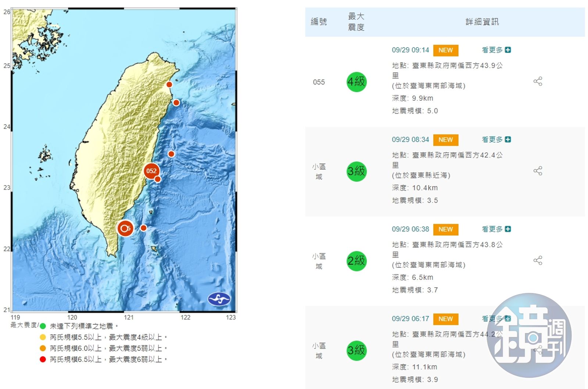Screen dimensions: 588x389
Task: Click the 2級 intensity badge
Action: tap(356, 261)
